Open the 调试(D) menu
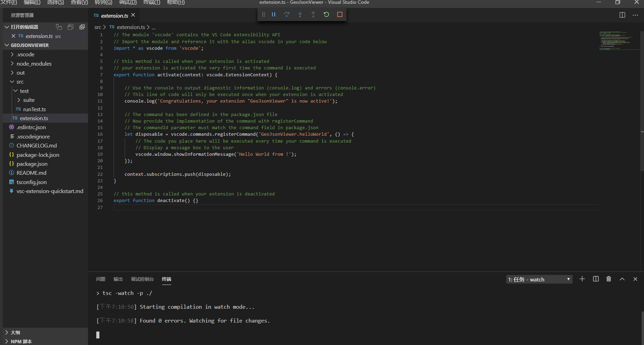Viewport: 644px width, 345px height. point(128,2)
